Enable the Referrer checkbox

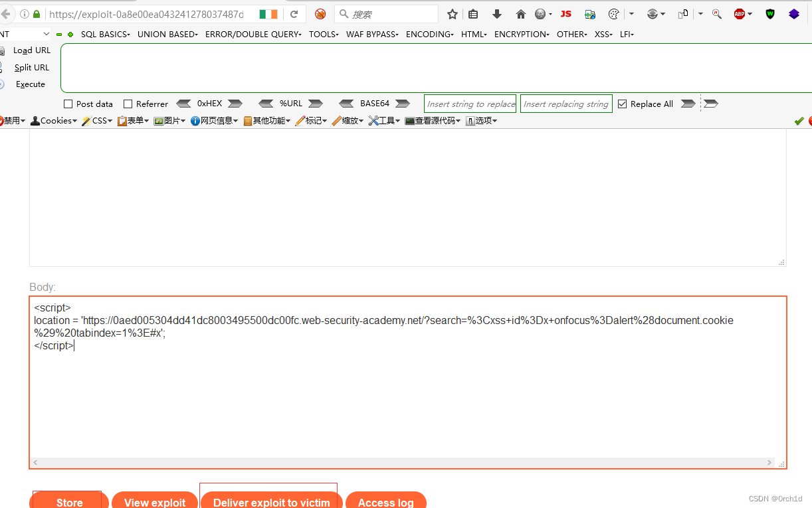tap(128, 104)
